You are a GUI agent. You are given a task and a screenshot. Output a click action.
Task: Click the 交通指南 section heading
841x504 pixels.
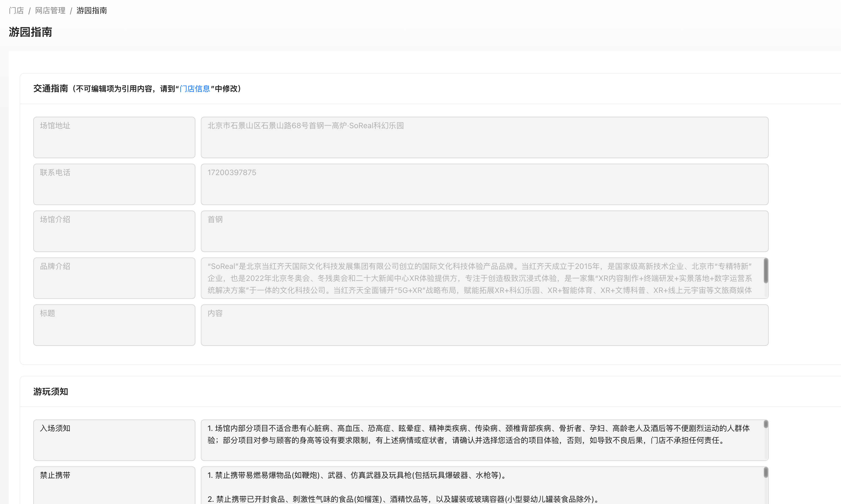51,89
